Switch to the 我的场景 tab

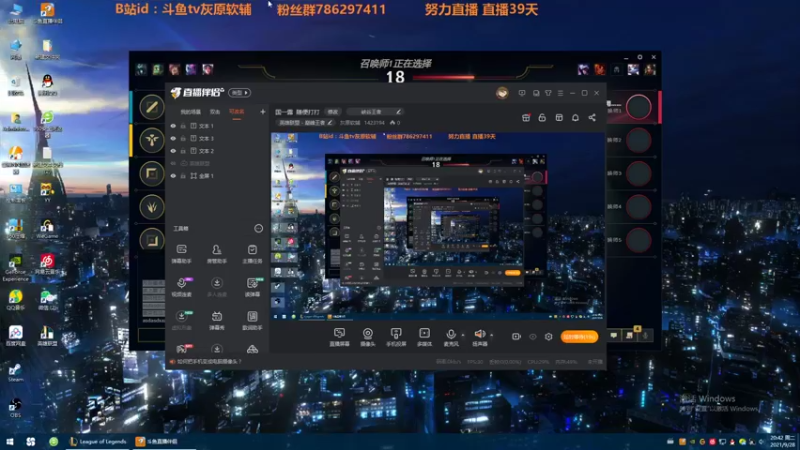(191, 112)
